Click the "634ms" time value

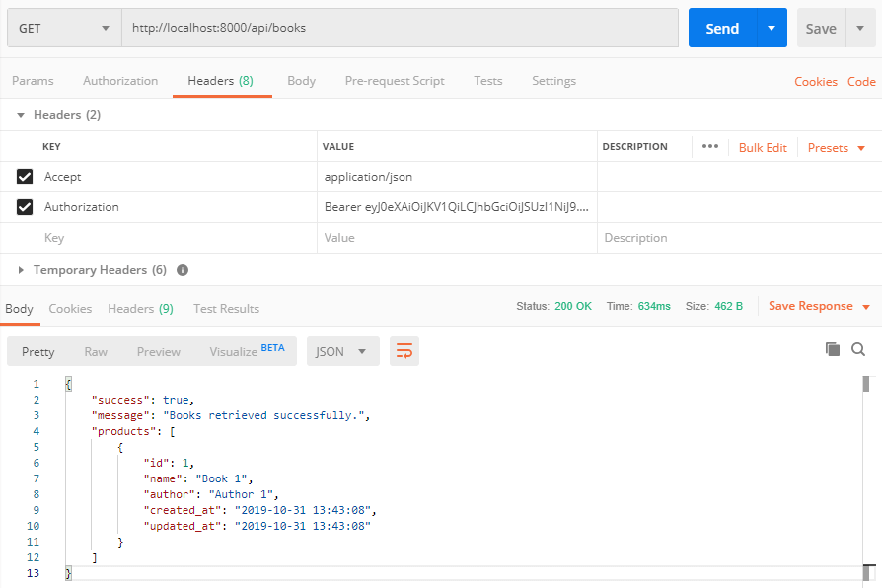pyautogui.click(x=654, y=306)
